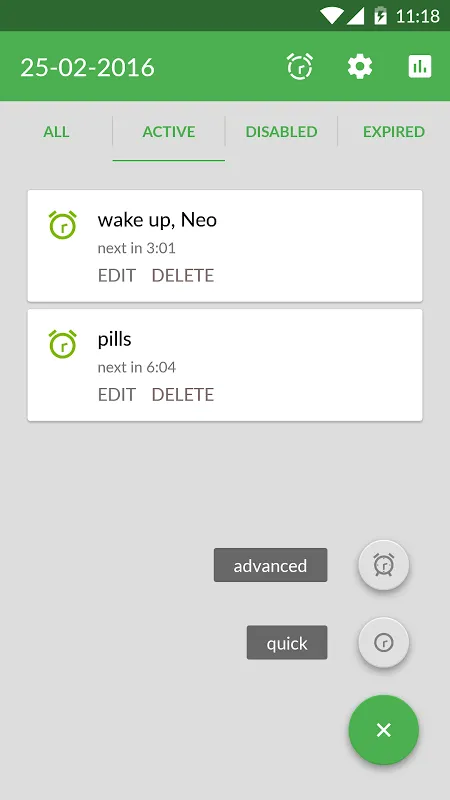Tap the 25-02-2016 date title
The width and height of the screenshot is (450, 800).
click(x=87, y=67)
